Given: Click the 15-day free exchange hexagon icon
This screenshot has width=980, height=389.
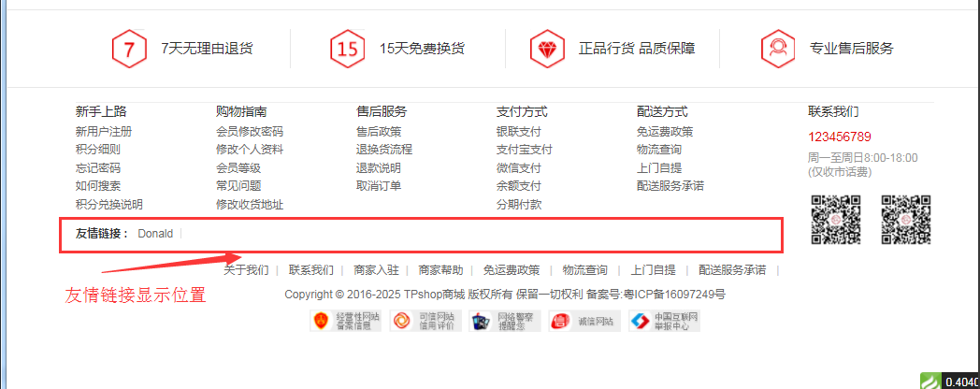Looking at the screenshot, I should (x=347, y=49).
